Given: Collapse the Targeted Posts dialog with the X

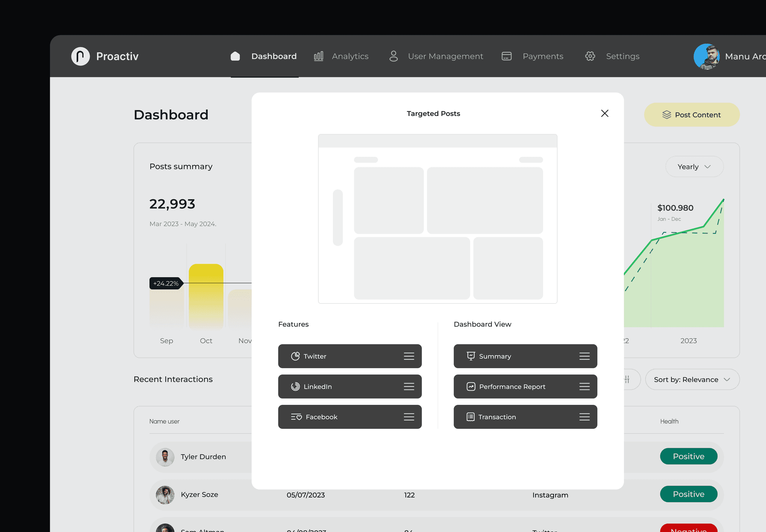Looking at the screenshot, I should pos(605,113).
